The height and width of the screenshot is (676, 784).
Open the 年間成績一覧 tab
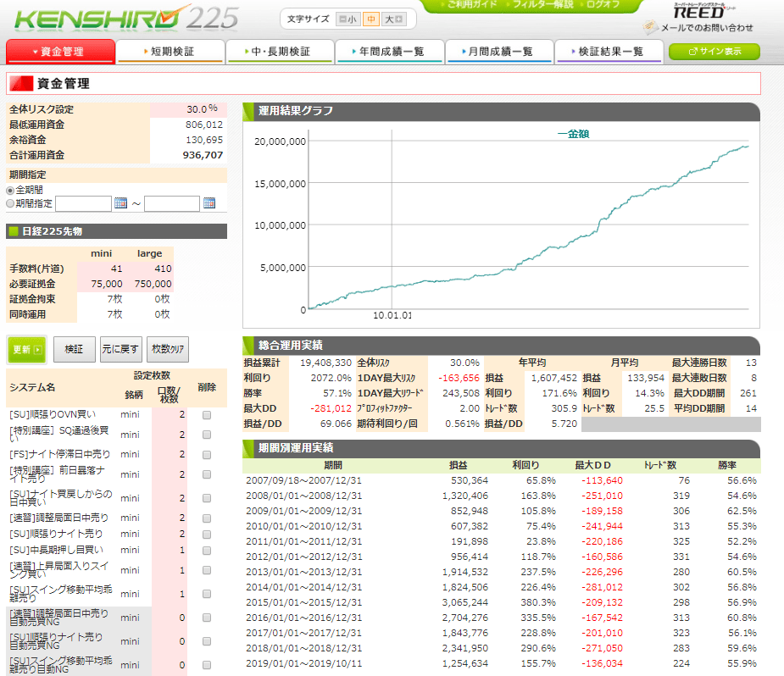[x=390, y=52]
